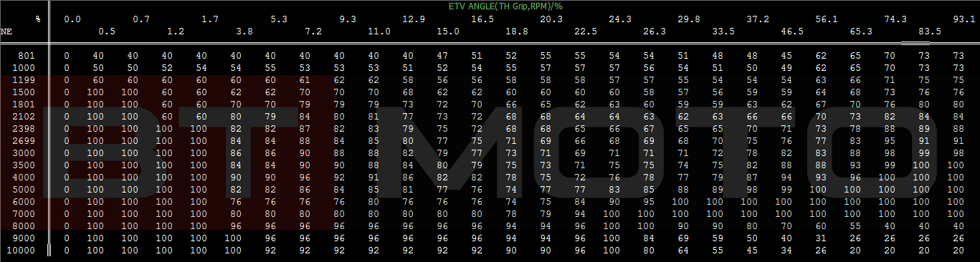Select the 8000 RPM row header
The height and width of the screenshot is (262, 980).
[24, 225]
